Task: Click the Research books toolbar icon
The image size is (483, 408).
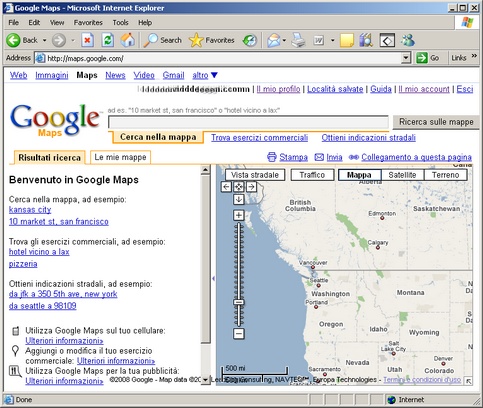Action: [366, 40]
